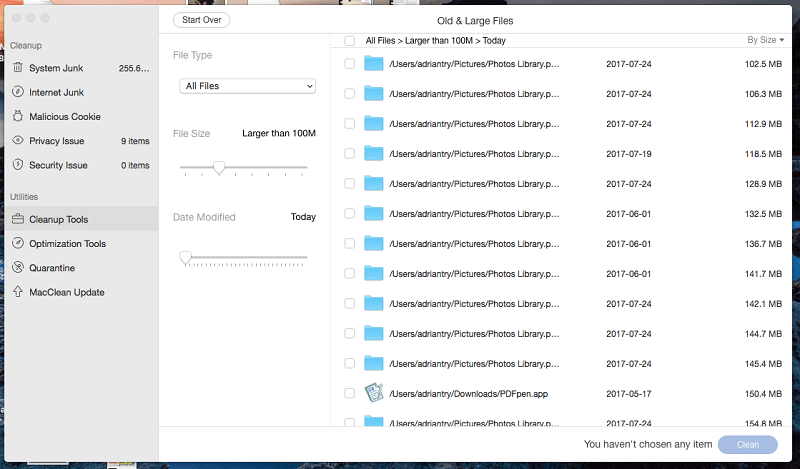Viewport: 800px width, 469px height.
Task: Click the PDFpen.app file icon
Action: [374, 393]
